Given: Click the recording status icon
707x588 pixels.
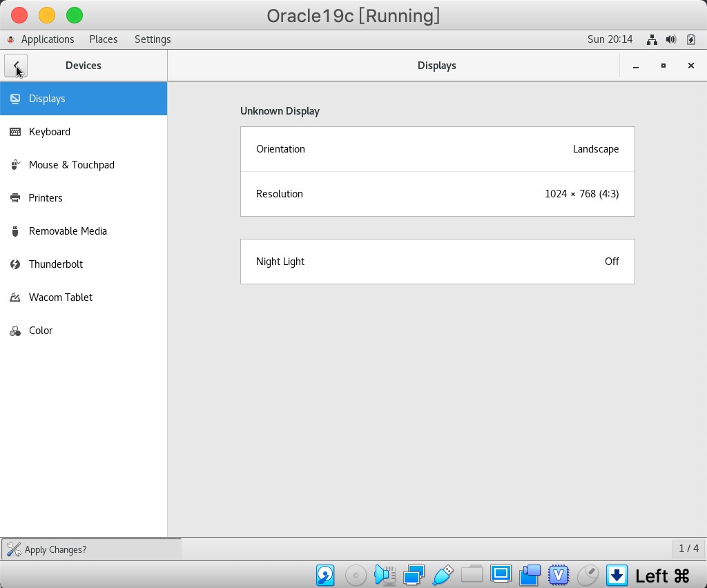Looking at the screenshot, I should point(530,576).
